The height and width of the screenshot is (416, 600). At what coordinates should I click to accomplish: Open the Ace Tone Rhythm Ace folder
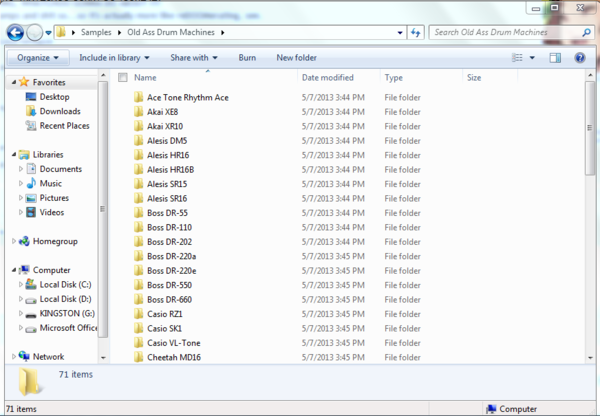(x=187, y=97)
